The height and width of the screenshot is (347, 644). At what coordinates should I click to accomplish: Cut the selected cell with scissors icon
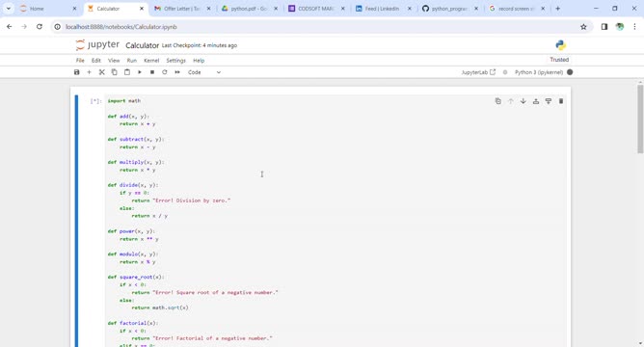[102, 72]
